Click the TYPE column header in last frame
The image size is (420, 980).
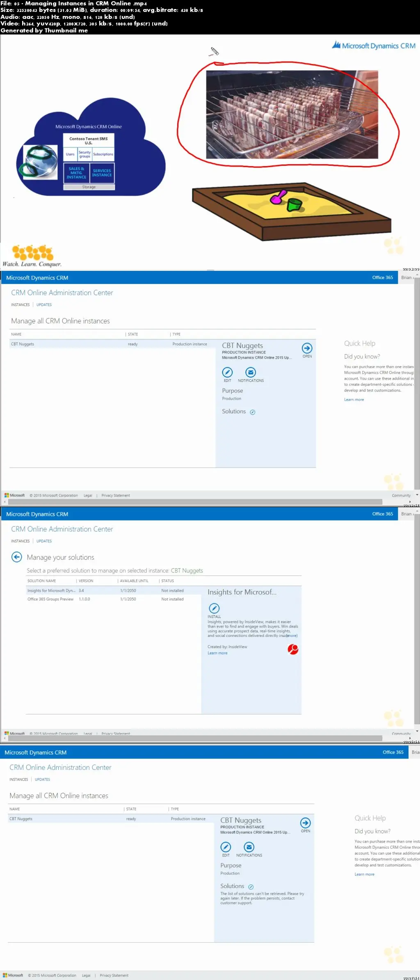point(175,809)
